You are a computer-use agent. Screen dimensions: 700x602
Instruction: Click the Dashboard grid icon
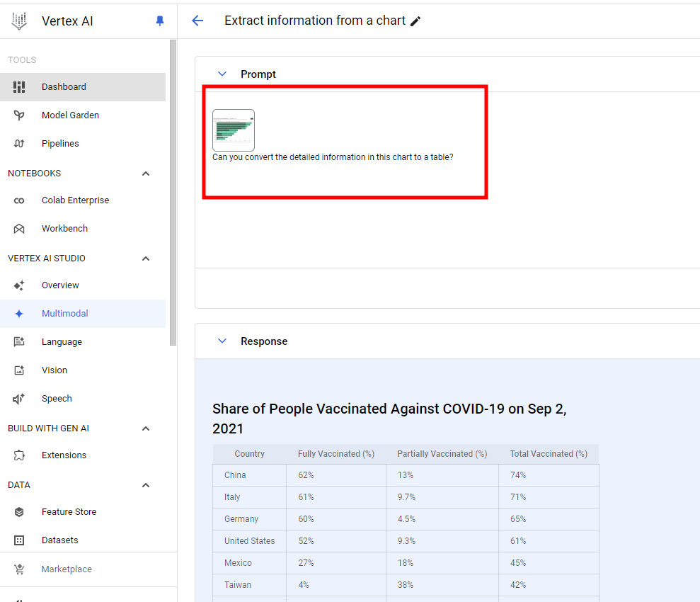[x=19, y=87]
